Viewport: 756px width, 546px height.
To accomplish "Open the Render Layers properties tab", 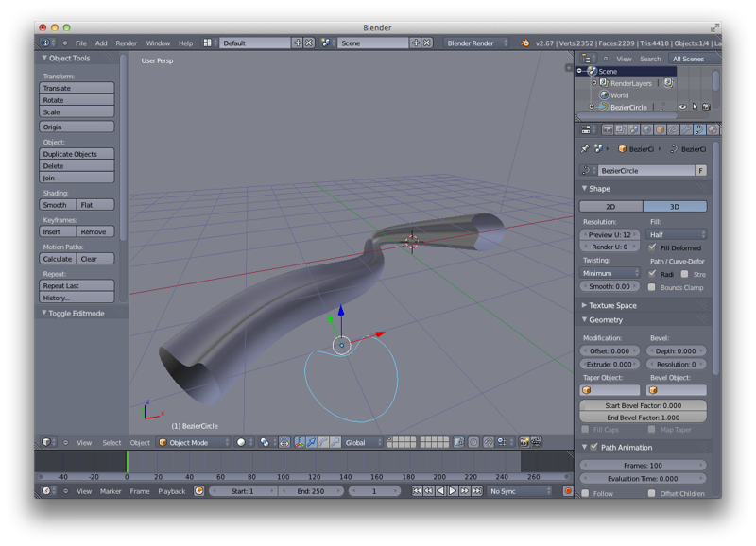I will 621,129.
